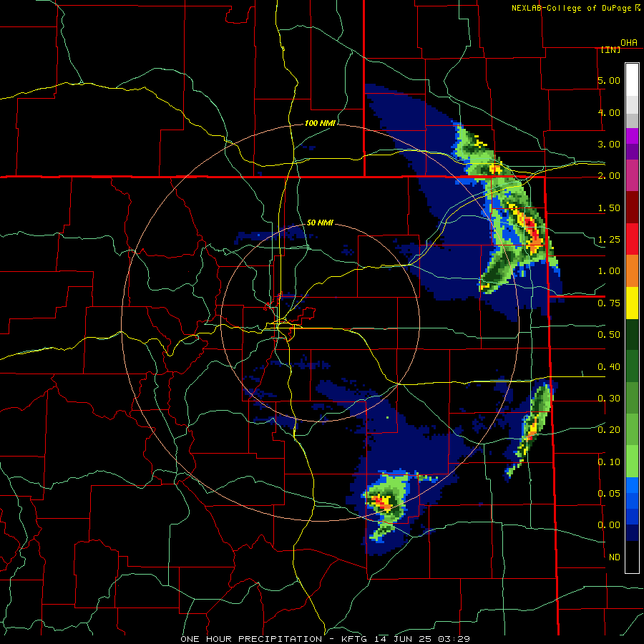This screenshot has width=644, height=644.
Task: Select the 0.30 legend value
Action: [x=609, y=399]
